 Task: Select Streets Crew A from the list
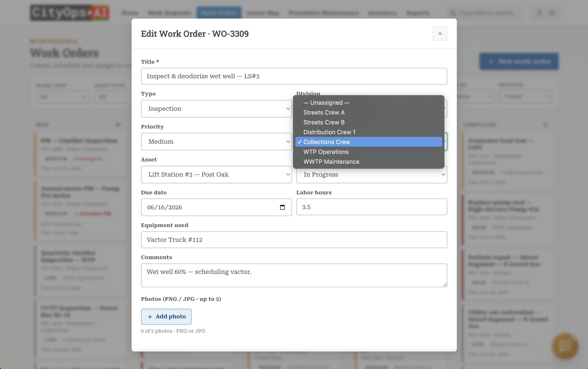pyautogui.click(x=368, y=112)
